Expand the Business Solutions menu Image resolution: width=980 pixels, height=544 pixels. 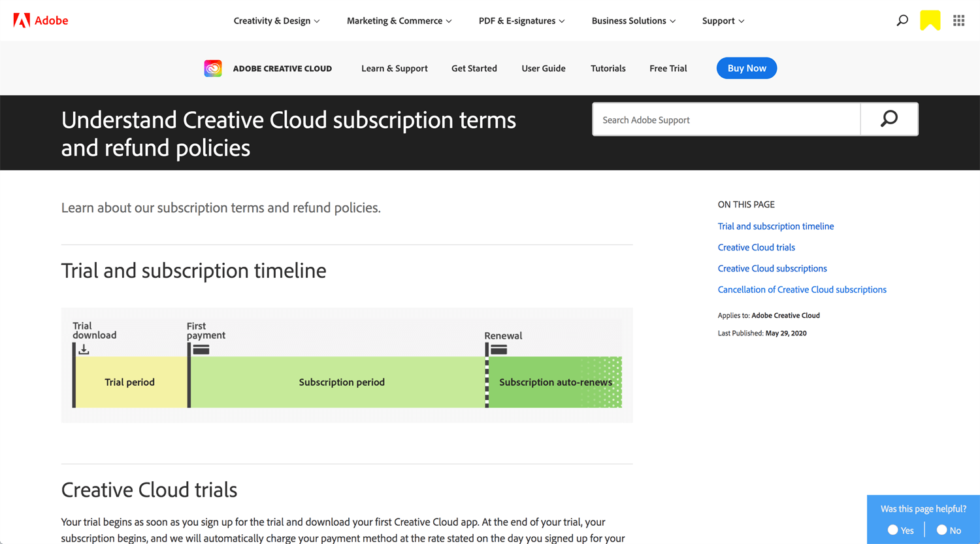(x=634, y=21)
